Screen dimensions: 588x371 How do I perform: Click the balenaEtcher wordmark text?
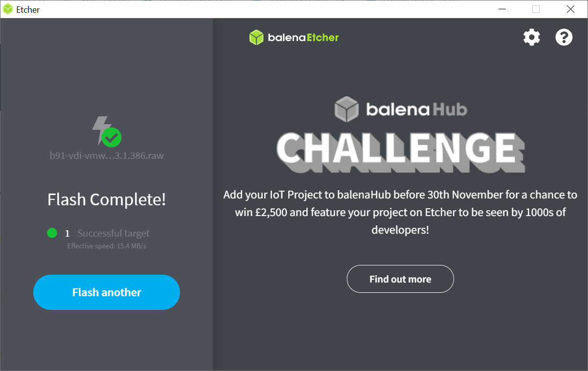[x=303, y=38]
